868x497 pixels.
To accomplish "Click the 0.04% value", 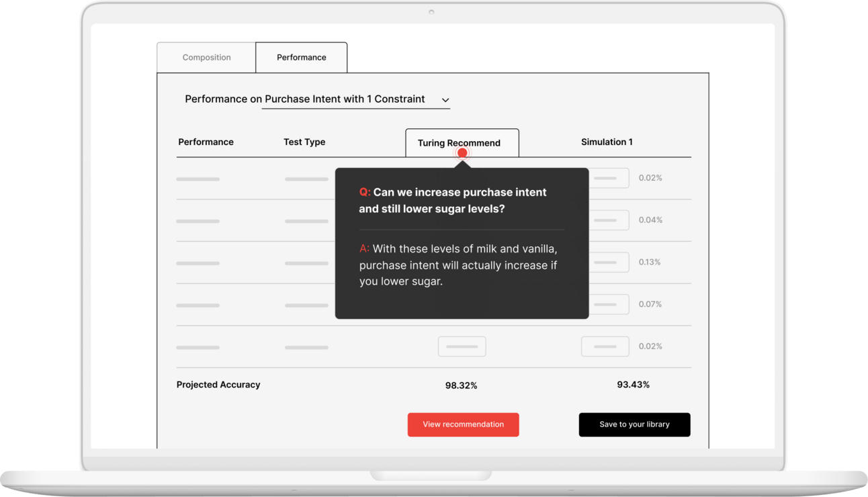I will (x=650, y=220).
